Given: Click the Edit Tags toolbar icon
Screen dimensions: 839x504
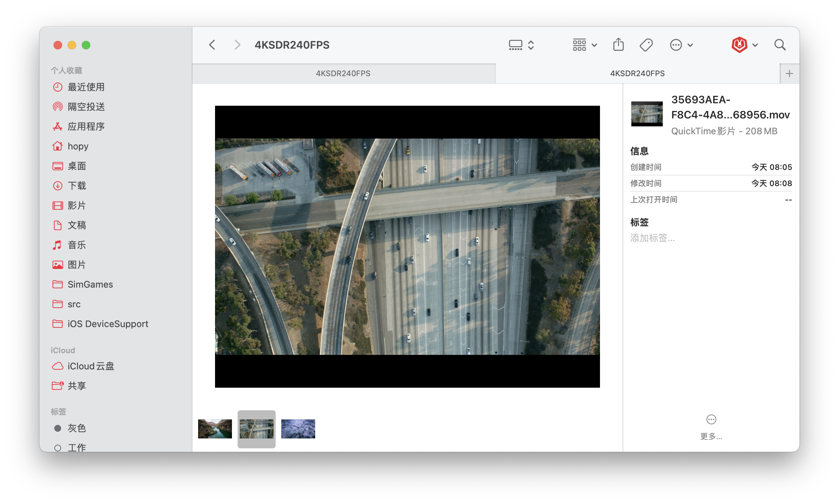Looking at the screenshot, I should point(646,45).
